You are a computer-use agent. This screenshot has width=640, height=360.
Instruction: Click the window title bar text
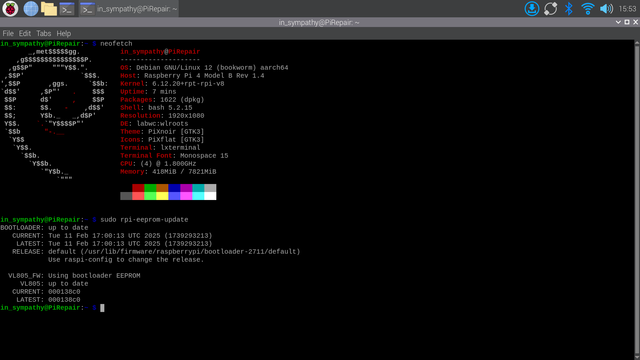(x=319, y=22)
